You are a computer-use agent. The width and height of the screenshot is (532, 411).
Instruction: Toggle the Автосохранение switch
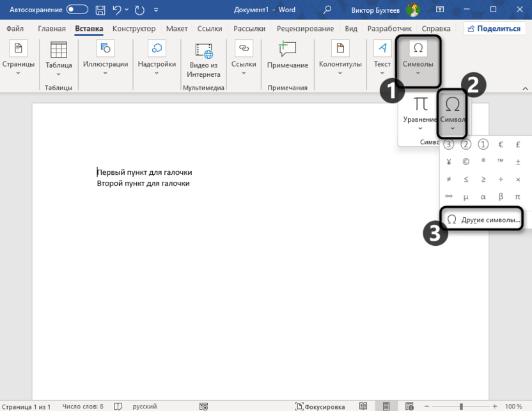click(77, 10)
